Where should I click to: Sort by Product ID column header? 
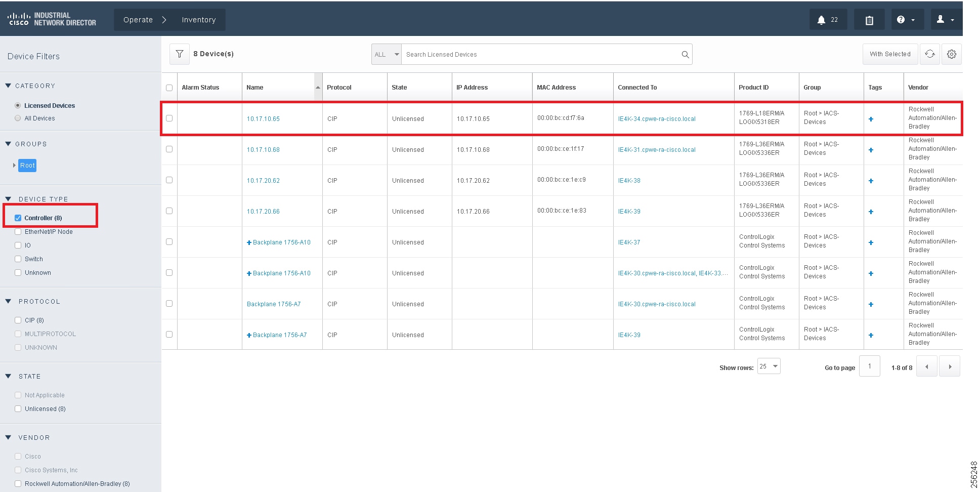[x=753, y=88]
